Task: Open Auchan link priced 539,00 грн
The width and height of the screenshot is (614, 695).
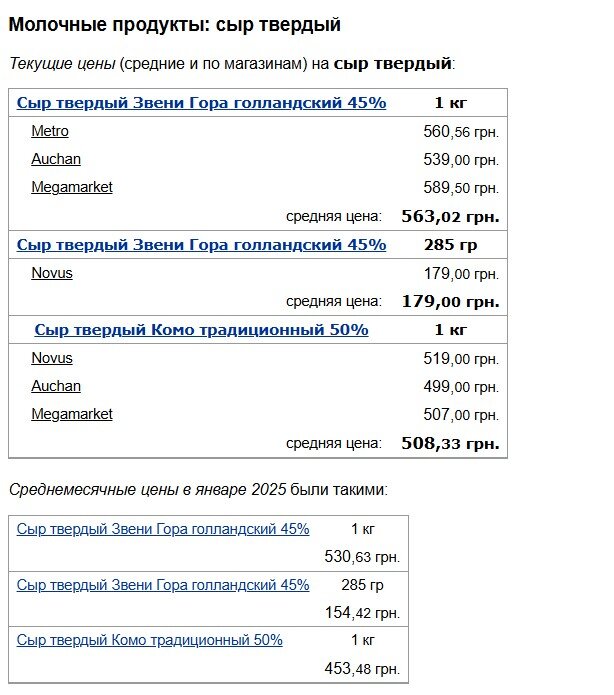Action: coord(56,159)
